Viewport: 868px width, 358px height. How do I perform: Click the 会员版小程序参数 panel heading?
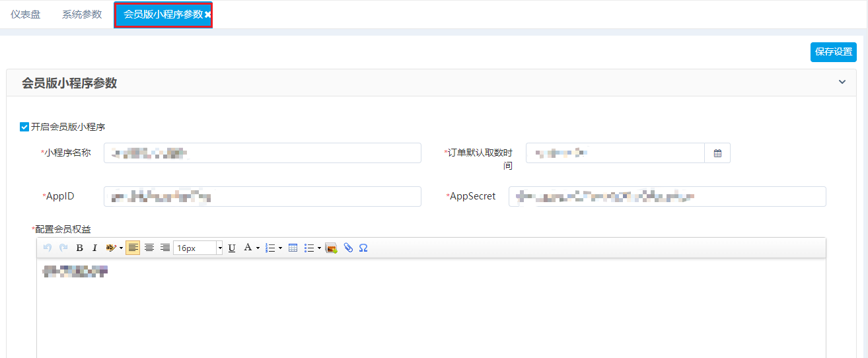click(69, 83)
